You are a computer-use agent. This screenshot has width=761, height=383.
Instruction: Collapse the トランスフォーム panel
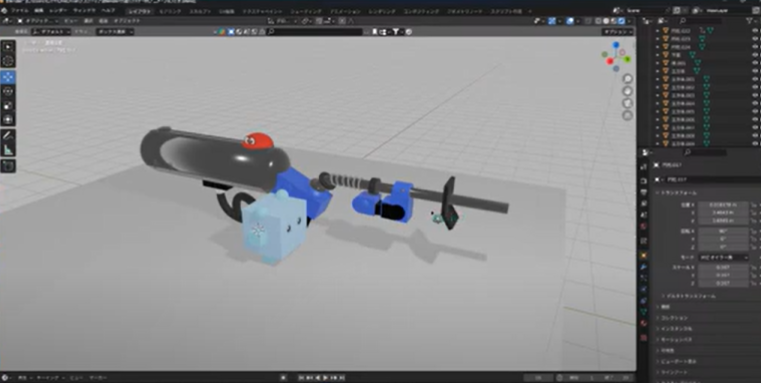677,193
